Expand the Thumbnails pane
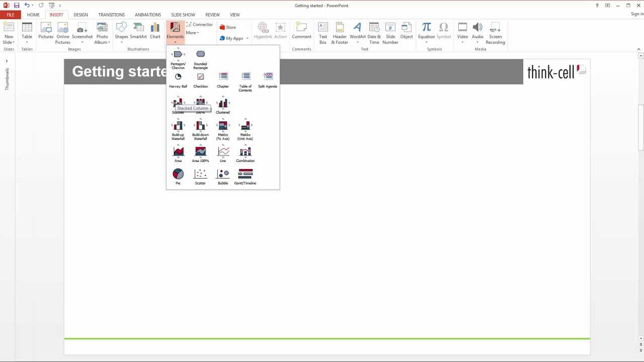644x362 pixels. coord(7,61)
